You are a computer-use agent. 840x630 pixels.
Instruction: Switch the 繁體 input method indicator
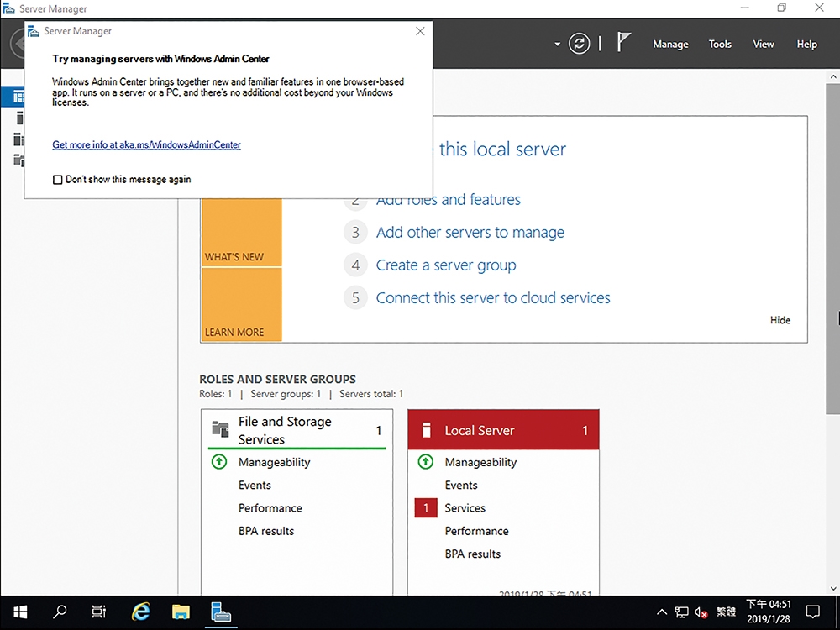coord(727,612)
